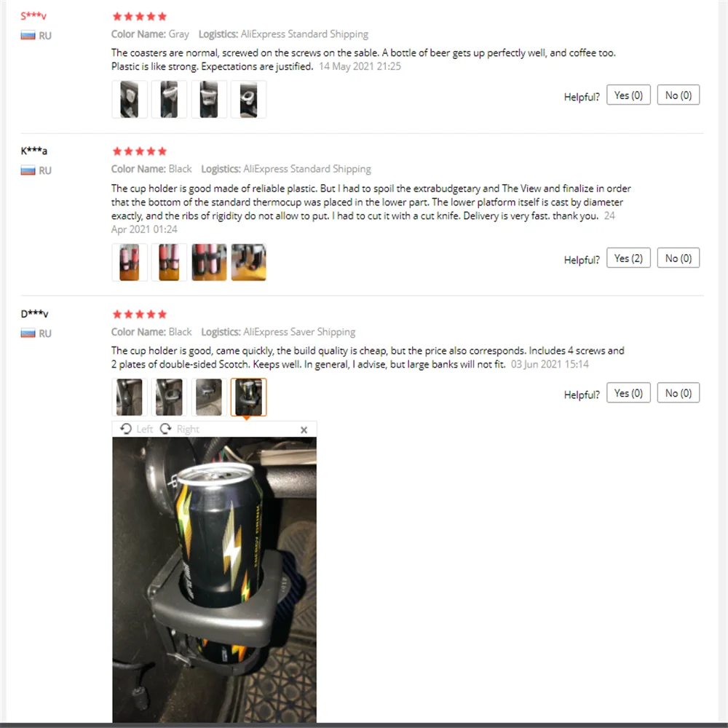728x728 pixels.
Task: Mark S***v's review helpful with Yes (0)
Action: pos(628,95)
